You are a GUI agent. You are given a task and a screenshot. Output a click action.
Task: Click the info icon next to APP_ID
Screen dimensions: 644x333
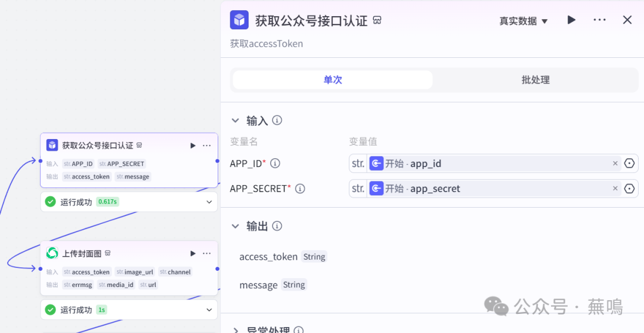pyautogui.click(x=275, y=164)
